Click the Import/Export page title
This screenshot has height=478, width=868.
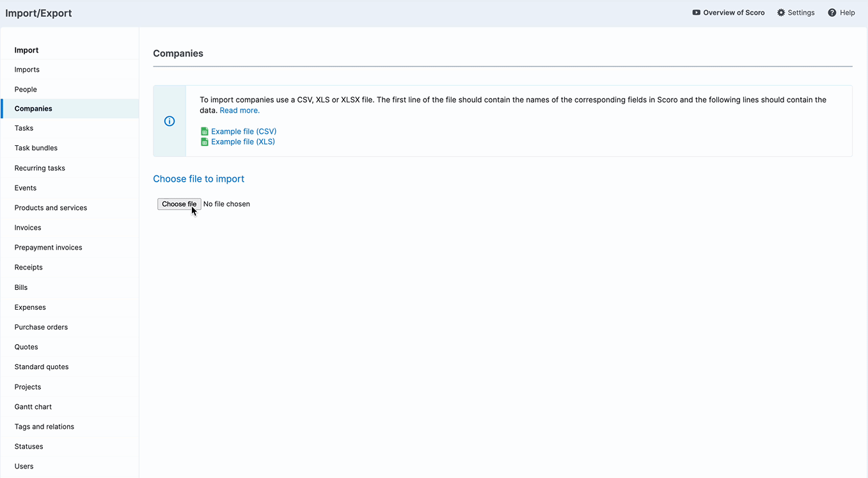tap(38, 13)
